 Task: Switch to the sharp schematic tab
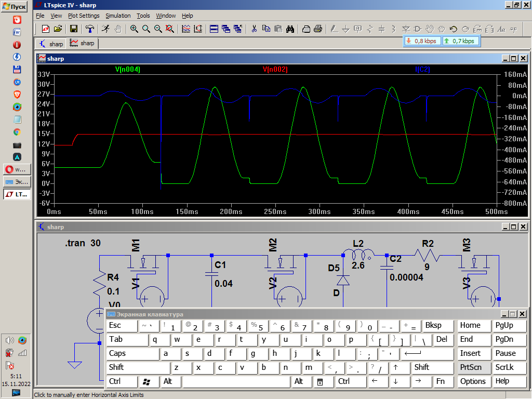[x=51, y=44]
